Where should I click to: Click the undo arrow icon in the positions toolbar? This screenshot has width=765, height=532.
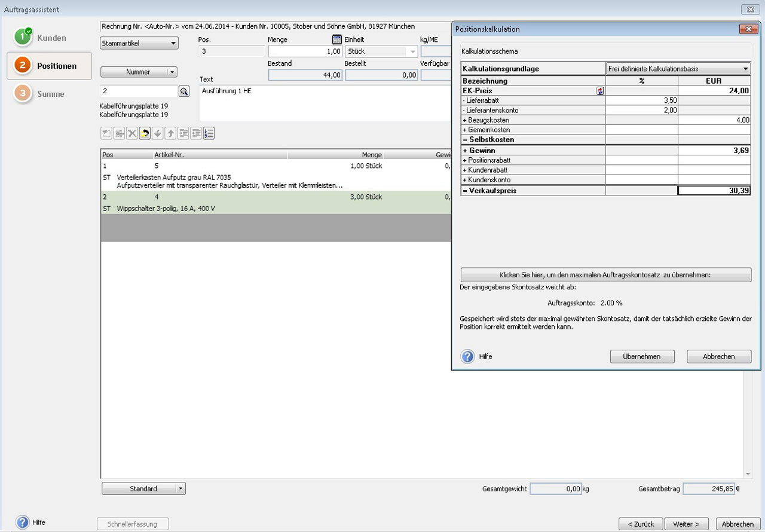click(x=145, y=133)
